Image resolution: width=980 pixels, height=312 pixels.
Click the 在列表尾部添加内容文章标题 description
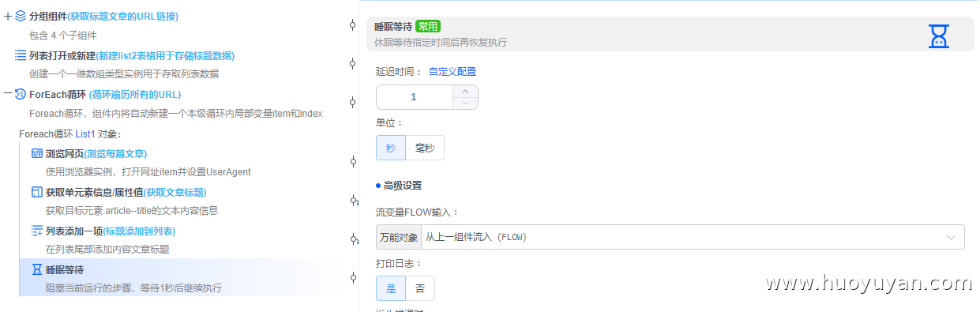[x=107, y=249]
